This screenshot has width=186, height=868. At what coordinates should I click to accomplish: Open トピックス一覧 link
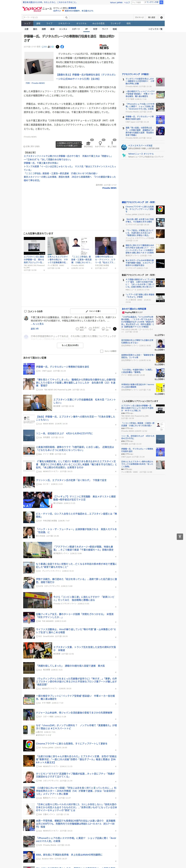click(155, 29)
